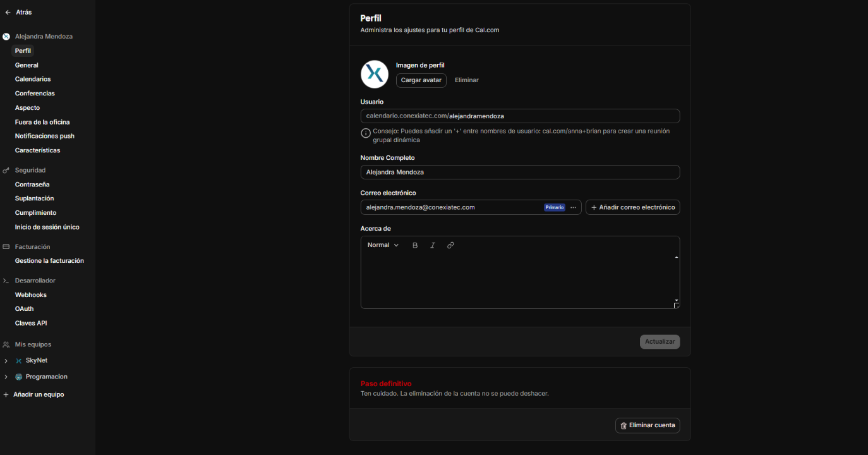Screen dimensions: 868x455
Task: Open the Calendarios settings section
Action: (33, 79)
